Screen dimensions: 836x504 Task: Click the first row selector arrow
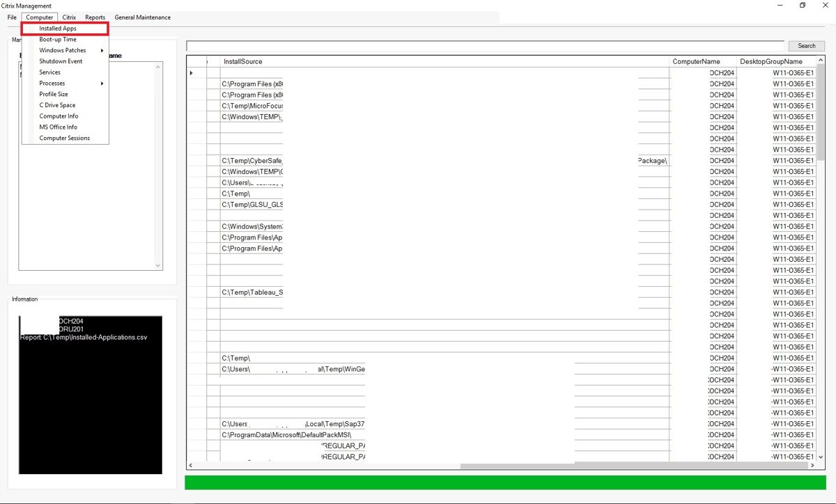tap(192, 73)
